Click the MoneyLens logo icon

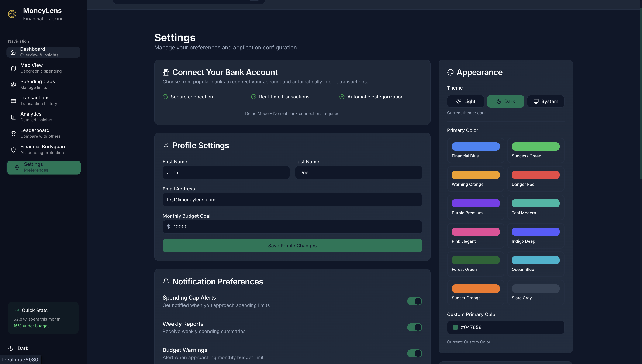tap(12, 14)
